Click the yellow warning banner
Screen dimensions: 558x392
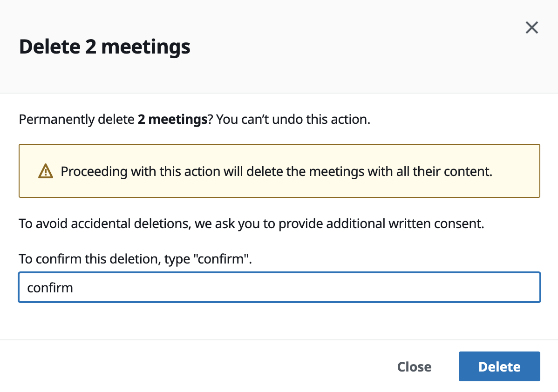point(279,171)
